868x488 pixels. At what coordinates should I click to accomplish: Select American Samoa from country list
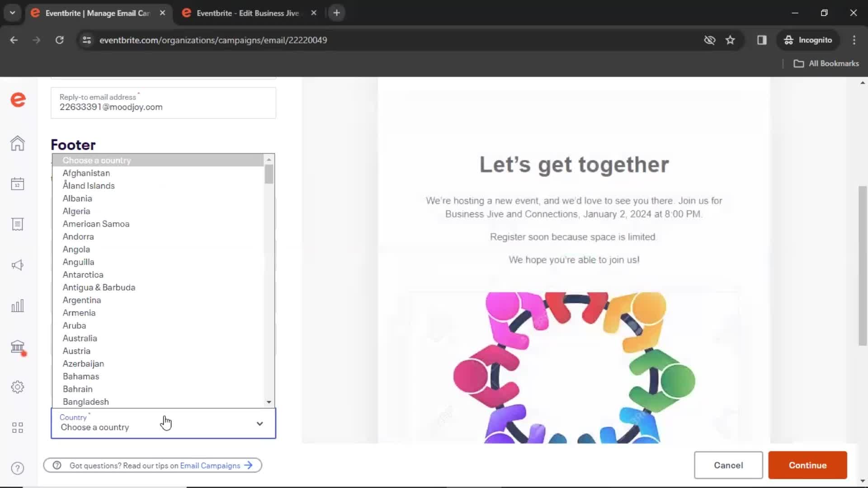coord(158,224)
